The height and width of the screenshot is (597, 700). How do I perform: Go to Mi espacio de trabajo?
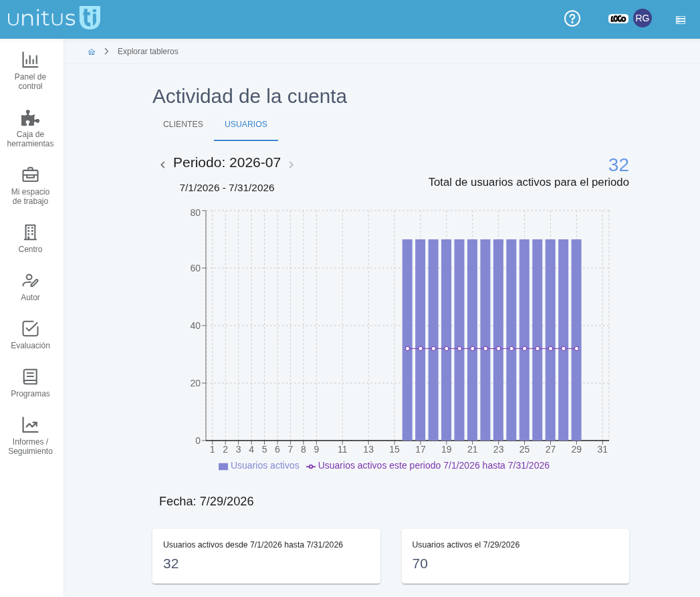[x=30, y=187]
